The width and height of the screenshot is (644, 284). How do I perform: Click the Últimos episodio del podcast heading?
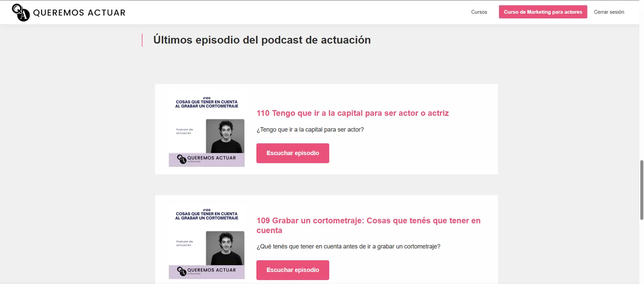[x=262, y=40]
